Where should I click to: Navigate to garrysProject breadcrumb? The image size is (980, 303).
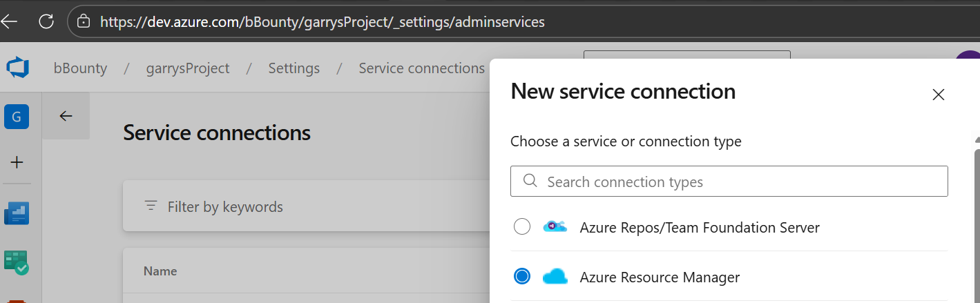(188, 68)
